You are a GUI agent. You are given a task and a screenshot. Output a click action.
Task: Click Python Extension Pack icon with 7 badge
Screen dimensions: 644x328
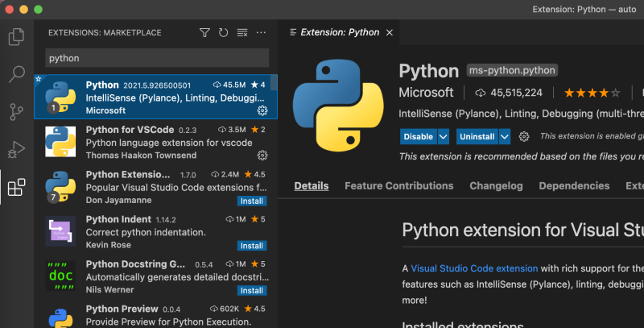point(60,187)
